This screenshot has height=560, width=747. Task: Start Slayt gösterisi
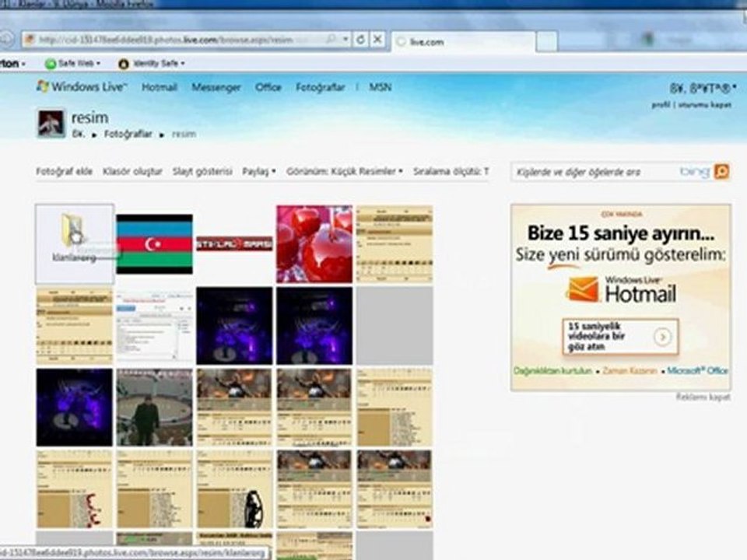202,171
